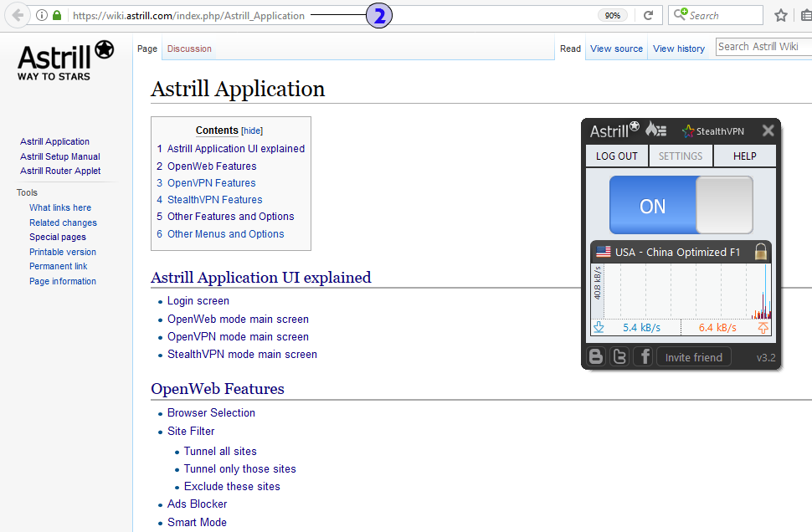Open StealthVPN mode main screen link
Screen dimensions: 812x532
(242, 355)
